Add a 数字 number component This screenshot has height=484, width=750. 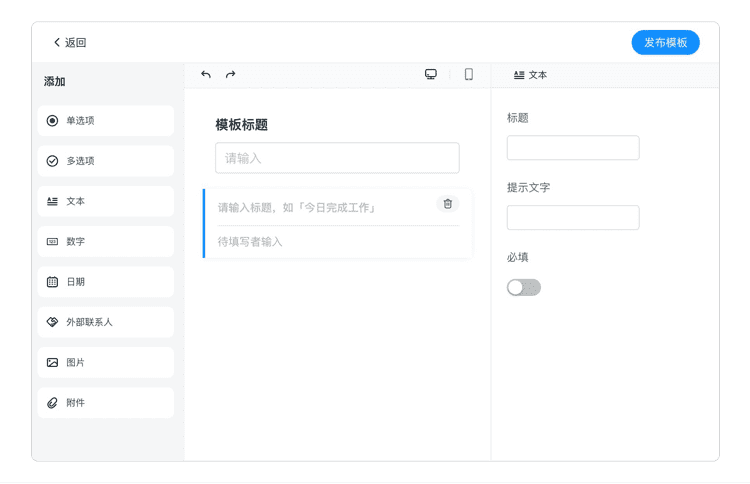(106, 242)
